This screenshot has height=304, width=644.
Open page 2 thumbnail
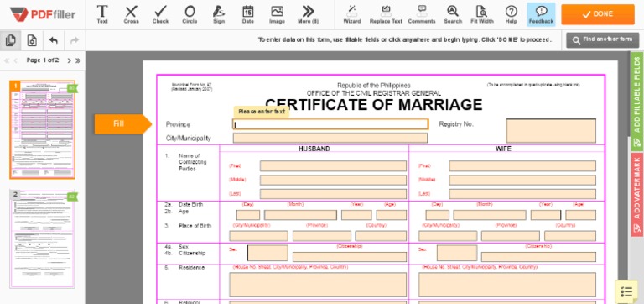click(x=42, y=239)
